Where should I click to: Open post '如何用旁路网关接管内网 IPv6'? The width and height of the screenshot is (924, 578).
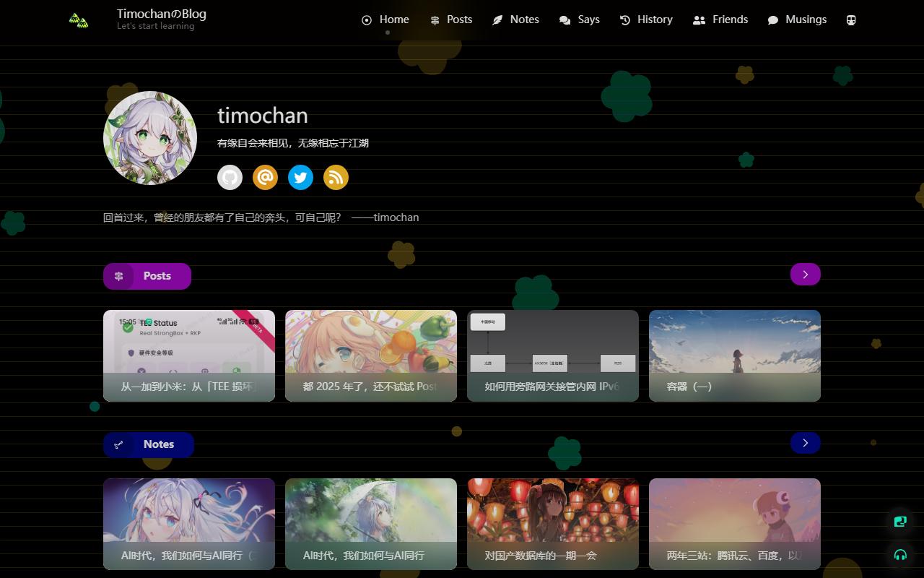[553, 355]
